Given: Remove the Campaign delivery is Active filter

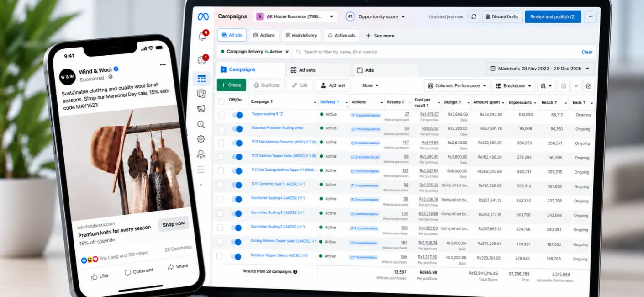Looking at the screenshot, I should click(287, 52).
